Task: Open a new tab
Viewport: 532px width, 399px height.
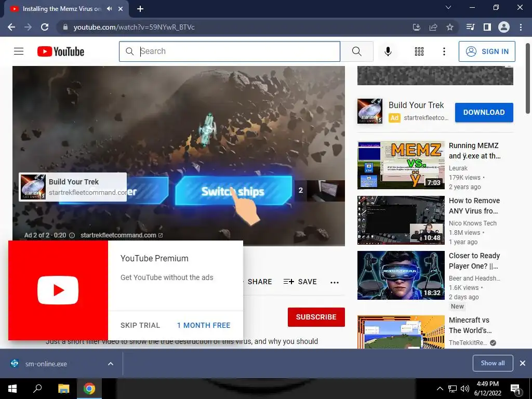Action: pyautogui.click(x=140, y=9)
